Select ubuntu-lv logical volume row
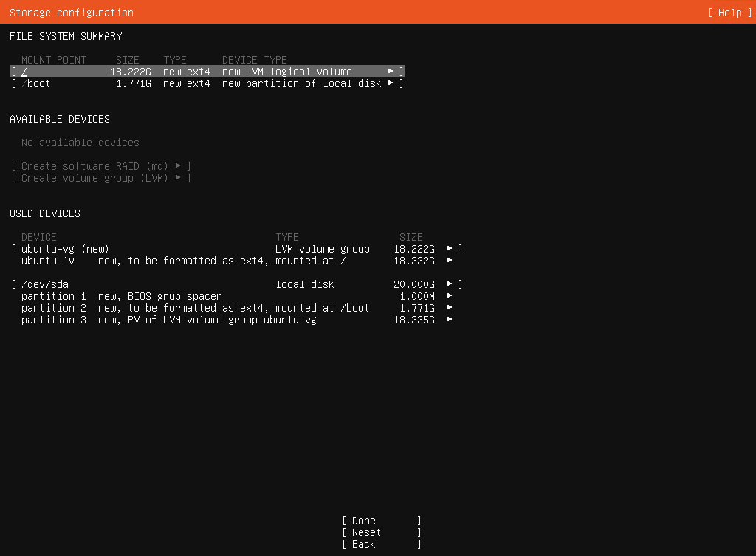Screen dimensions: 756x556 [x=236, y=261]
